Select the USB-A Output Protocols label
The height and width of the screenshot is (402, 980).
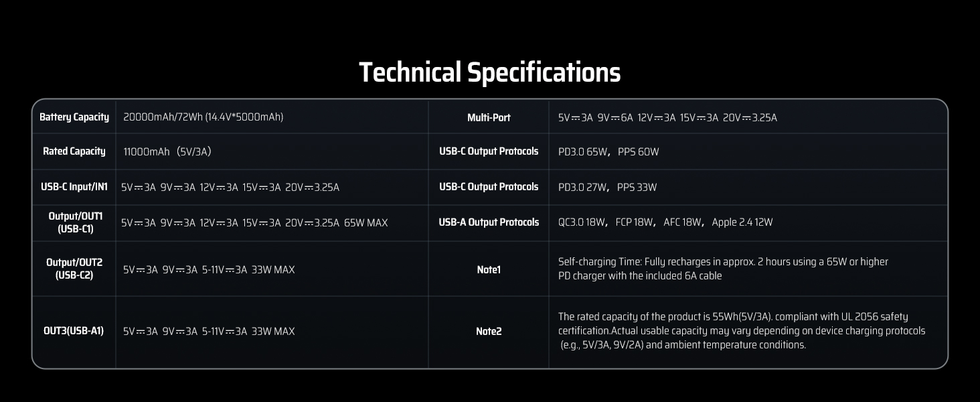pos(489,222)
